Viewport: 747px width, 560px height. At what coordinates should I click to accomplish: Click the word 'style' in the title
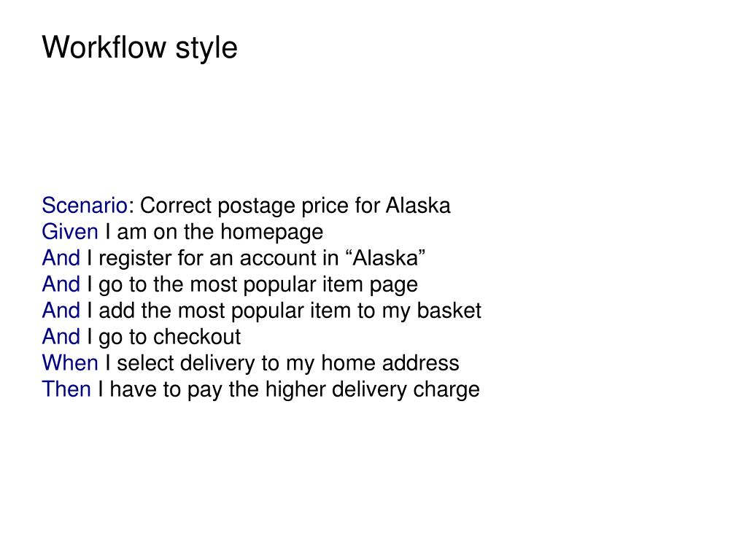pos(206,49)
